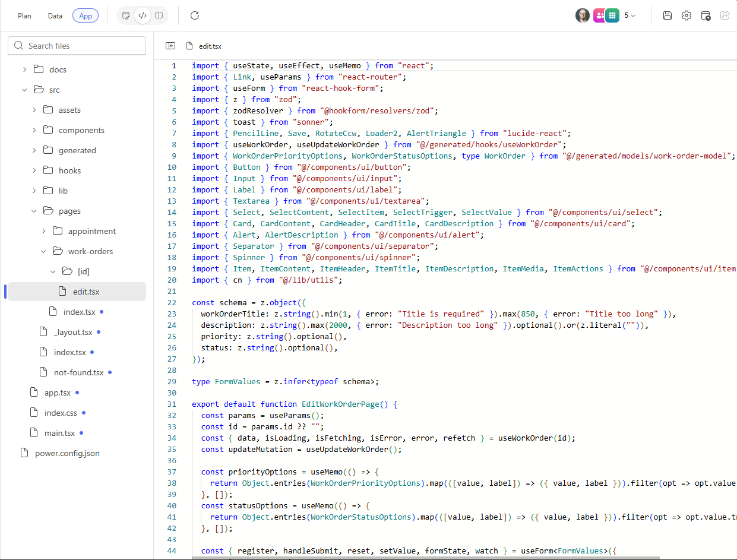Viewport: 737px width, 560px height.
Task: Click the publish app icon
Action: (706, 15)
